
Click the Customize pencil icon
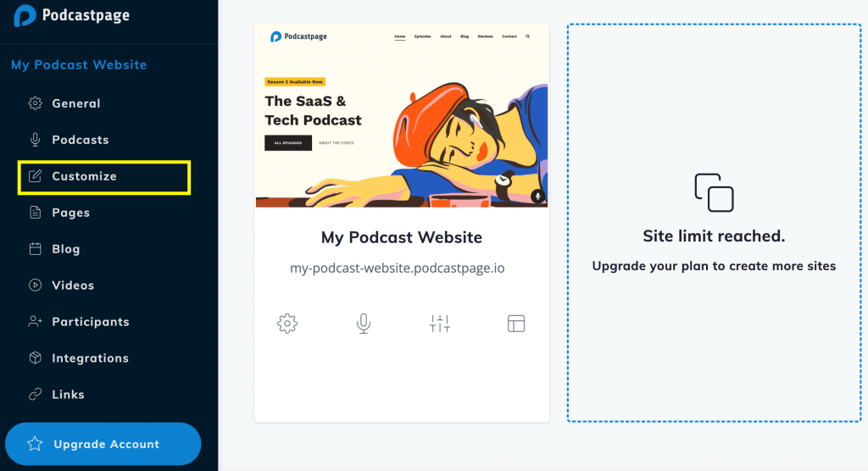tap(36, 176)
